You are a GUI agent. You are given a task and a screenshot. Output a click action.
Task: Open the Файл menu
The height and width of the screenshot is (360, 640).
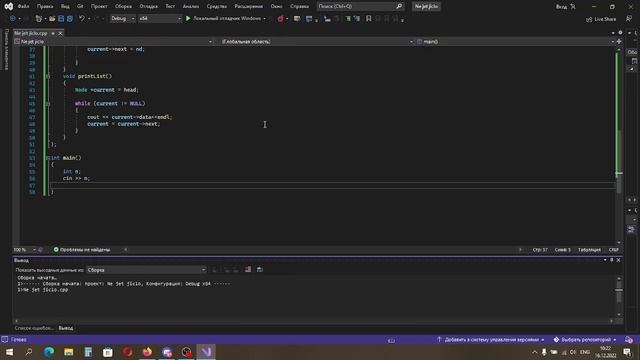pyautogui.click(x=23, y=7)
